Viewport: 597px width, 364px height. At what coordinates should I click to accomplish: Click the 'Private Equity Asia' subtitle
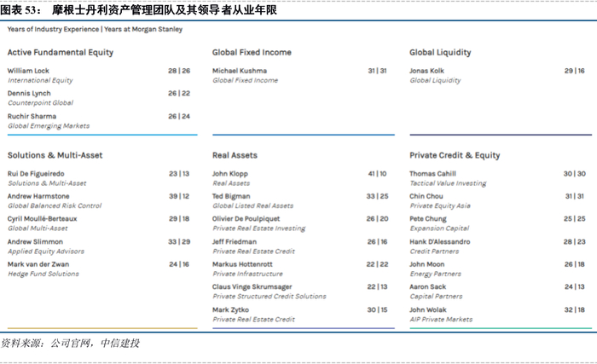(440, 205)
